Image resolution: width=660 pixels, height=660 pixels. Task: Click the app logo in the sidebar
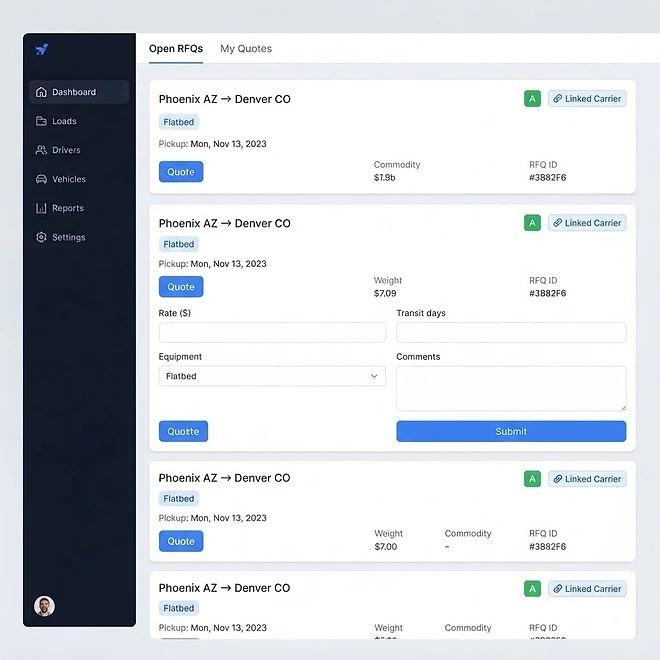click(41, 50)
